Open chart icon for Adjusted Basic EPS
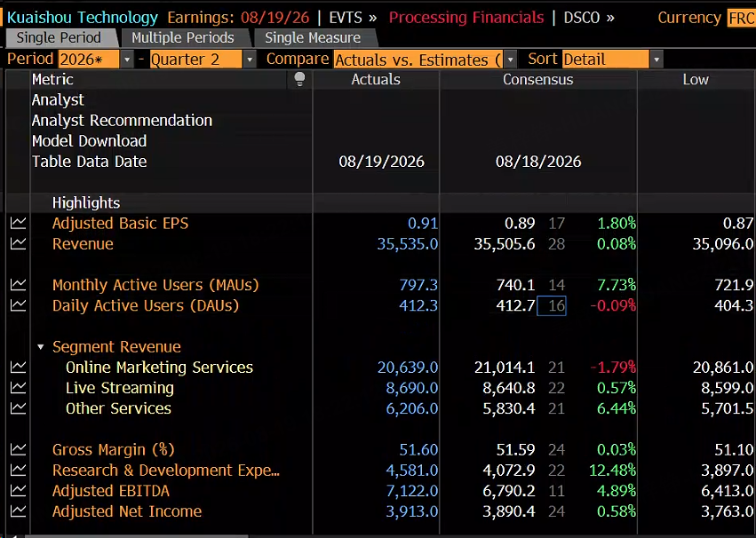Viewport: 756px width, 538px height. click(19, 223)
